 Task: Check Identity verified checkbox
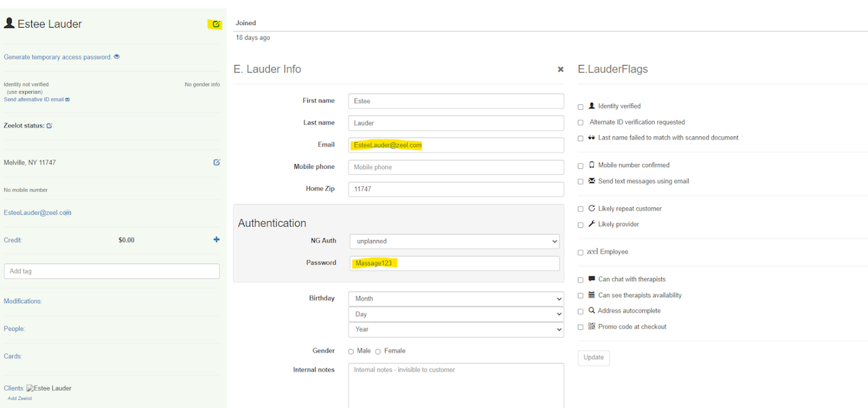tap(580, 107)
